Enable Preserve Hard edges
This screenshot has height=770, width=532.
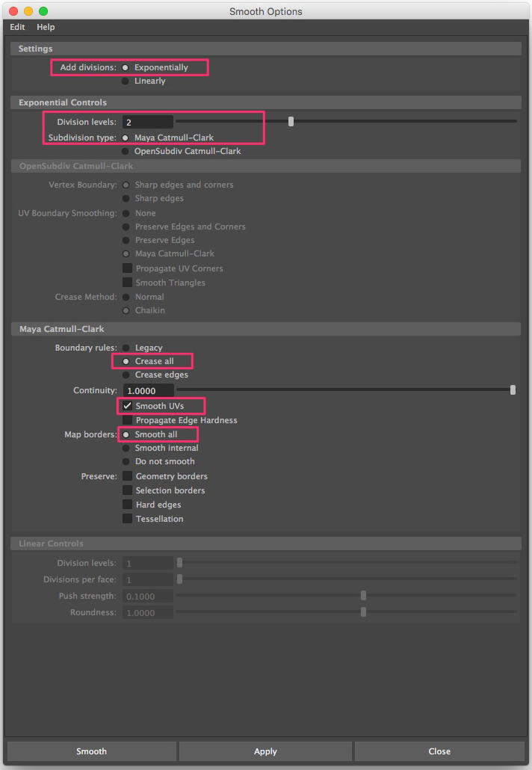127,505
